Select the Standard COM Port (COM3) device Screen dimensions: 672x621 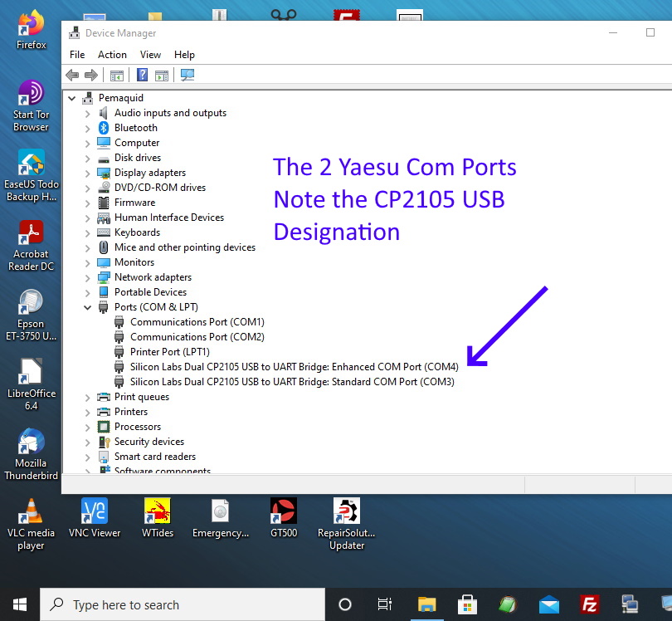(292, 382)
